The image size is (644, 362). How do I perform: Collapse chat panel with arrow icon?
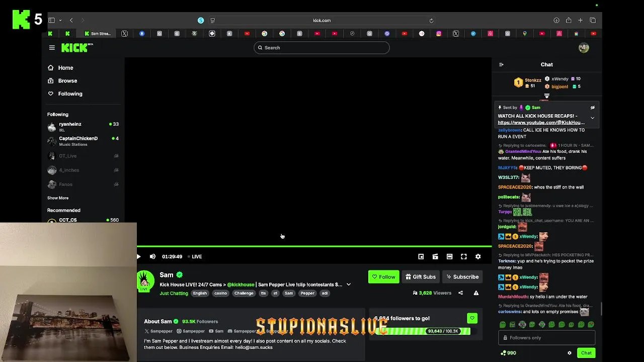point(501,64)
